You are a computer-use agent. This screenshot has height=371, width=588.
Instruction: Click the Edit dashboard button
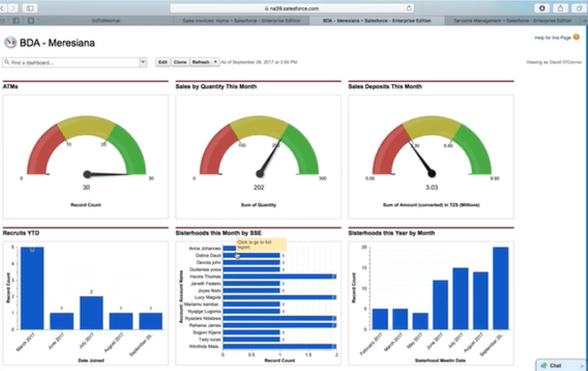coord(163,62)
